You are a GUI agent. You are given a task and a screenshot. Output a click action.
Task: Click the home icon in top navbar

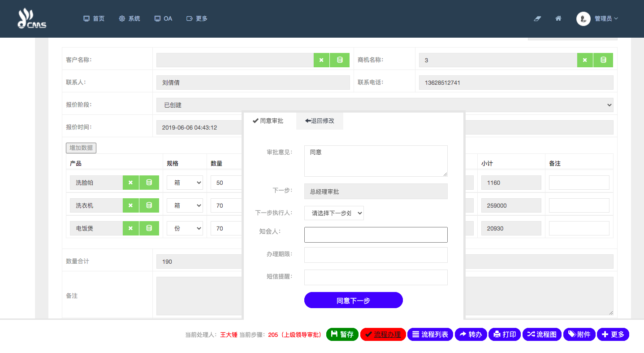point(558,18)
